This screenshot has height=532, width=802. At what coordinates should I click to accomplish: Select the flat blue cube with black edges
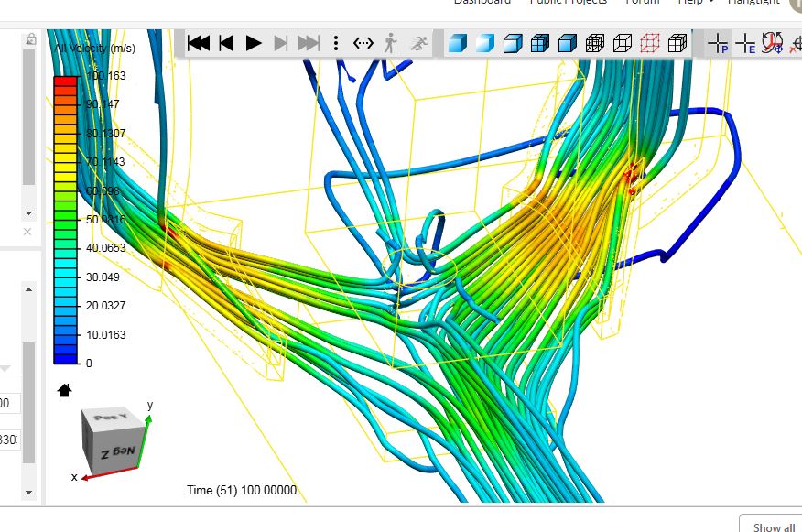(x=568, y=43)
